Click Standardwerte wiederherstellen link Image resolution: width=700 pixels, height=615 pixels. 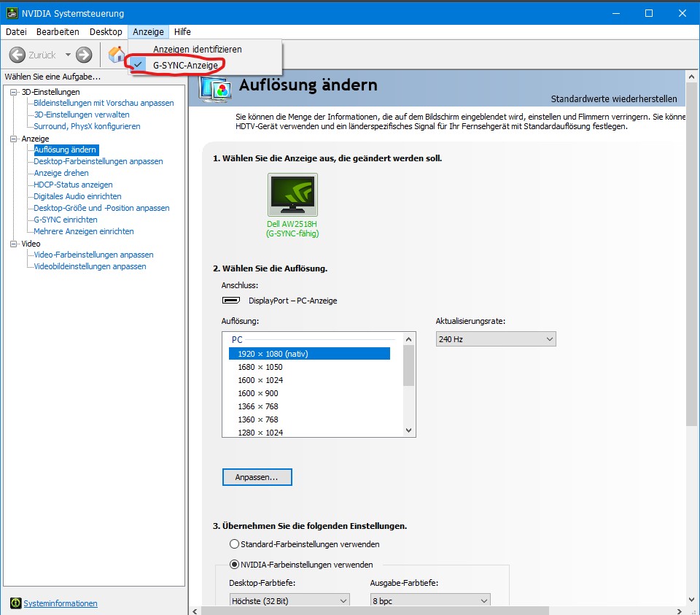[x=614, y=98]
